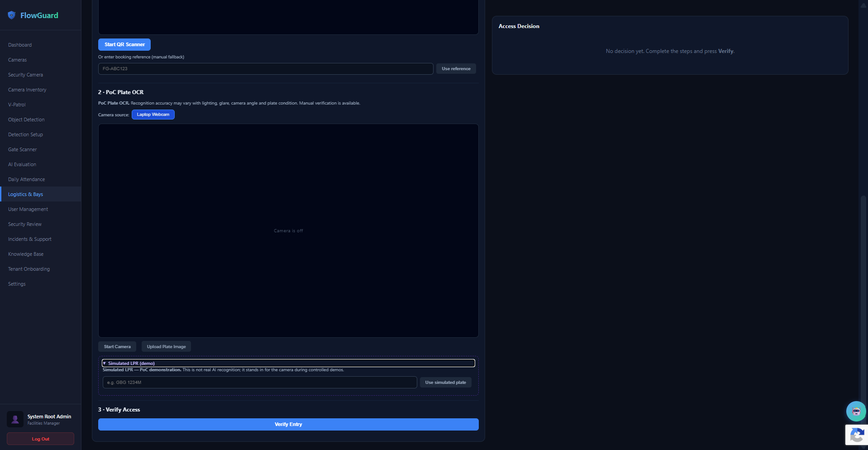Log out of FlowGuard
Viewport: 868px width, 450px height.
coord(41,439)
